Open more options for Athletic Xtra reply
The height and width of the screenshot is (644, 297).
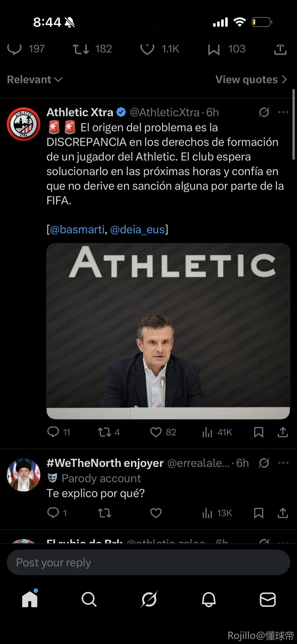pos(283,112)
